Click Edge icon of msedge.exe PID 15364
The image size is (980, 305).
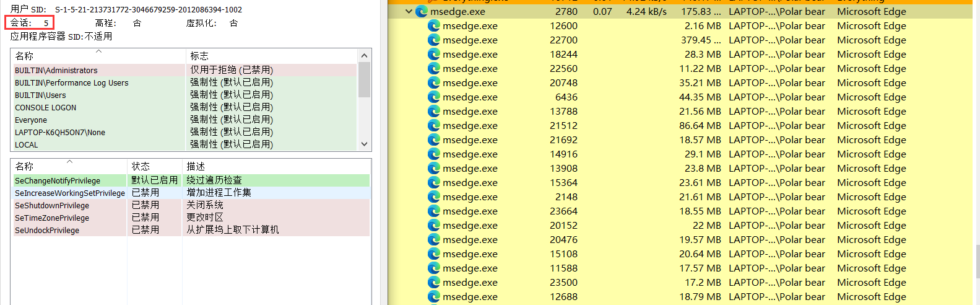[x=434, y=182]
